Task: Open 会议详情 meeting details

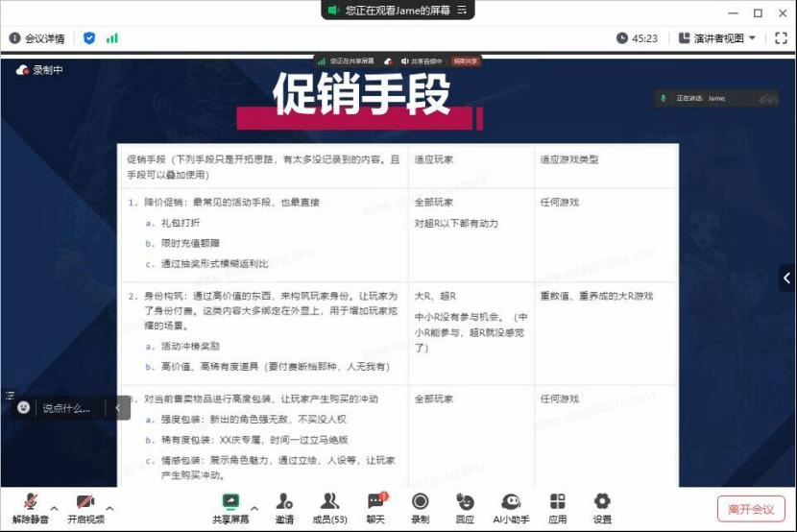Action: tap(37, 38)
